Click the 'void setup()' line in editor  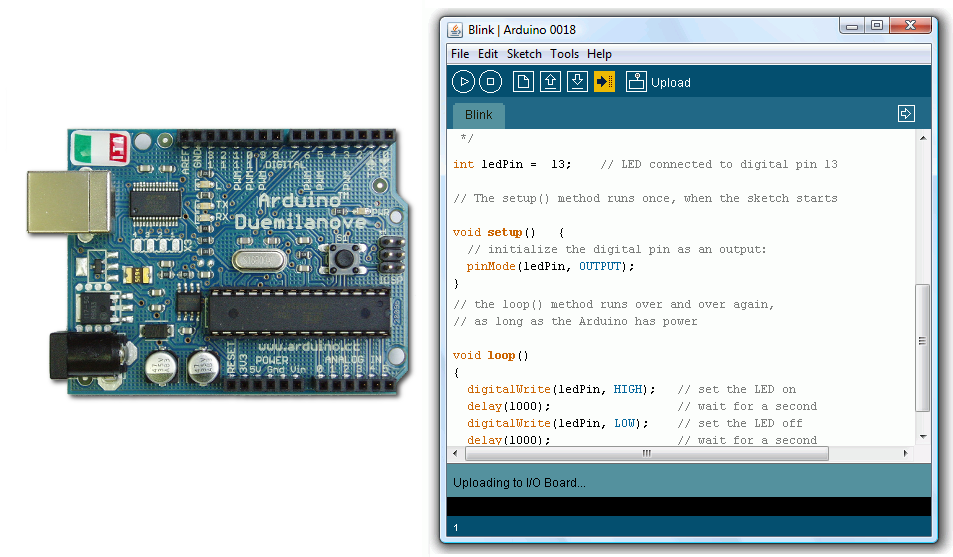click(x=509, y=232)
